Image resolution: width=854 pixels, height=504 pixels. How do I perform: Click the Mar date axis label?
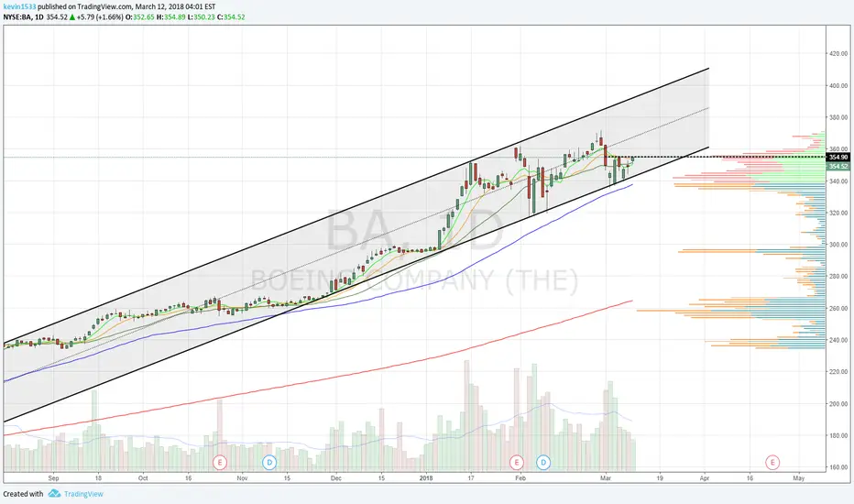606,478
